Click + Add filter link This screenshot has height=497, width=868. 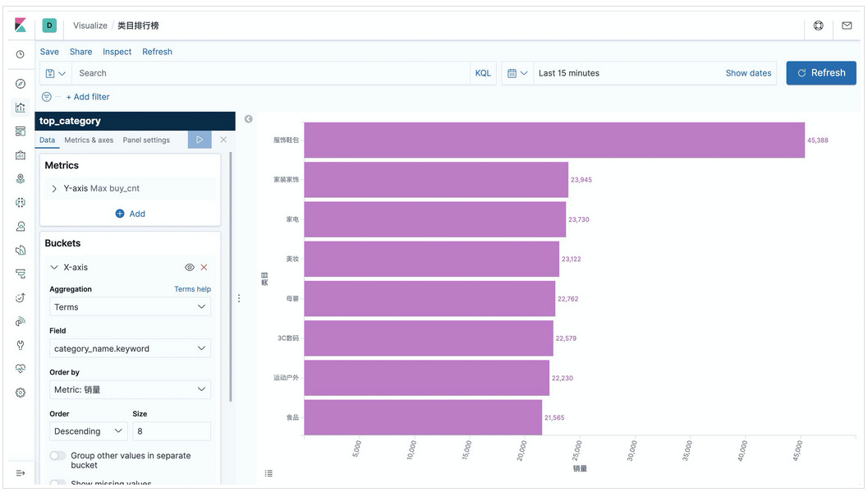click(88, 97)
